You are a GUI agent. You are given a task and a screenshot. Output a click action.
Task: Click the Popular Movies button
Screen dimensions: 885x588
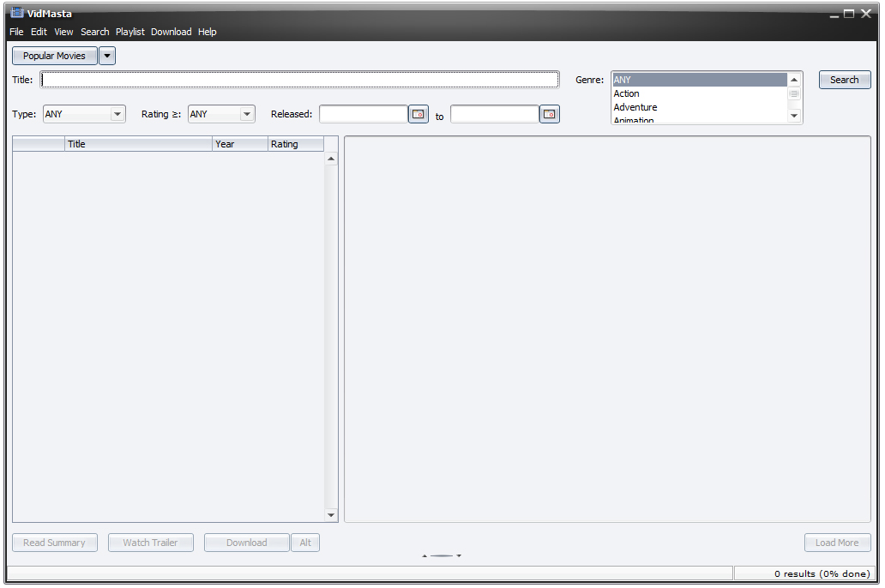[x=54, y=56]
